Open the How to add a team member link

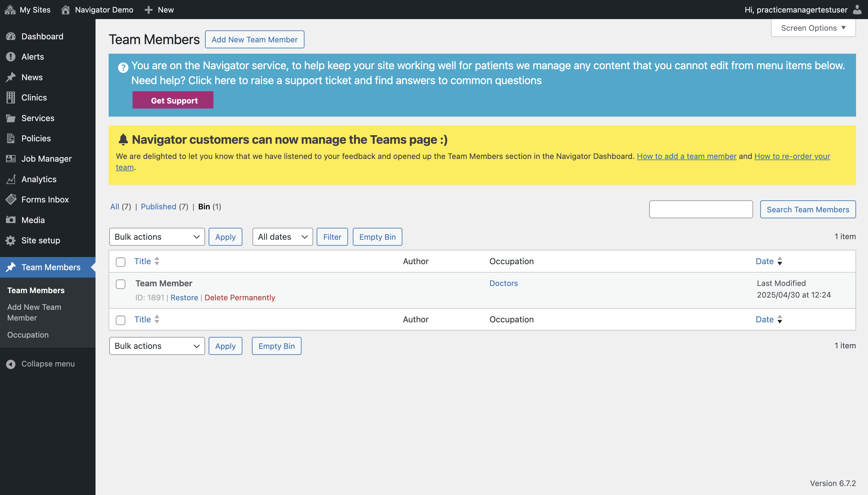tap(687, 156)
